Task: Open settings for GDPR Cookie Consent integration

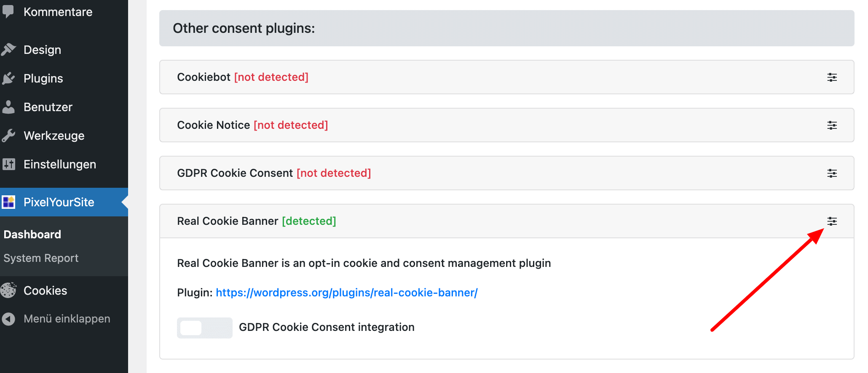Action: 832,173
